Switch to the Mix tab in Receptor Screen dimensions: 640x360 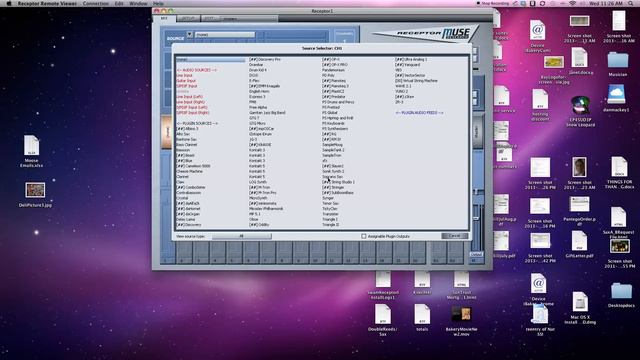(x=164, y=18)
